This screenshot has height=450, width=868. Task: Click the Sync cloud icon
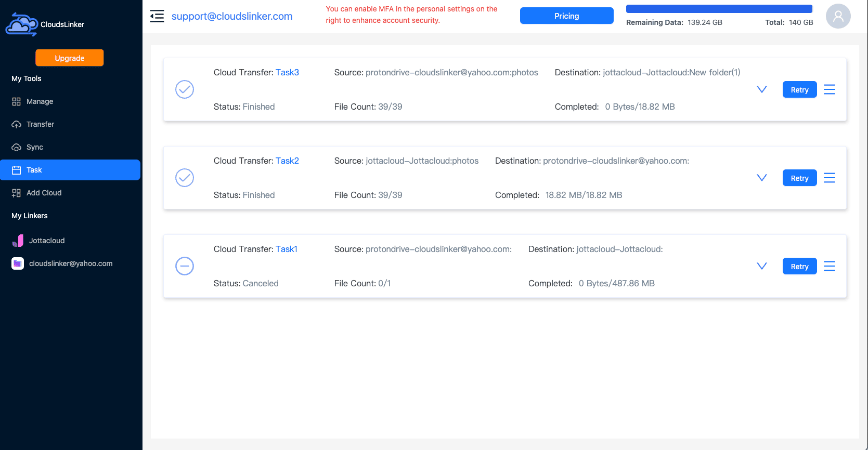pos(17,147)
